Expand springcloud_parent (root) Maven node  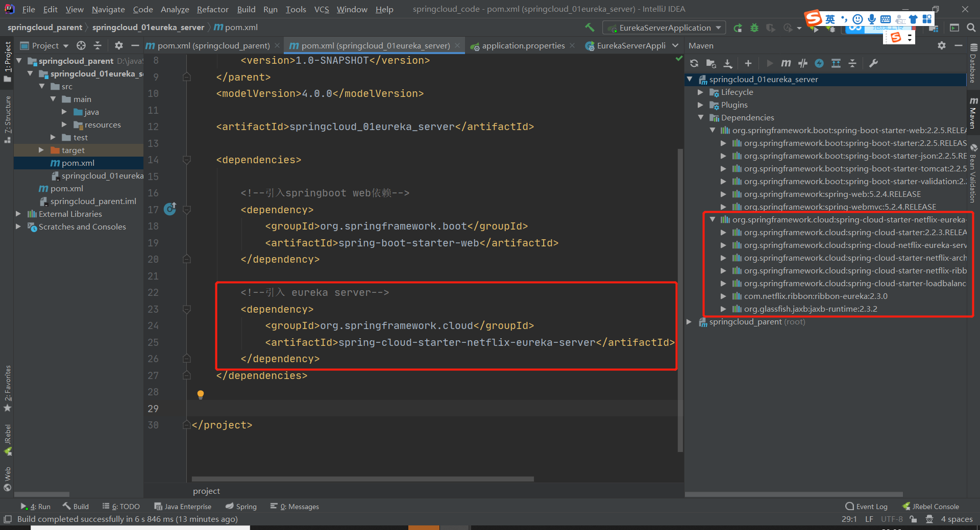689,322
